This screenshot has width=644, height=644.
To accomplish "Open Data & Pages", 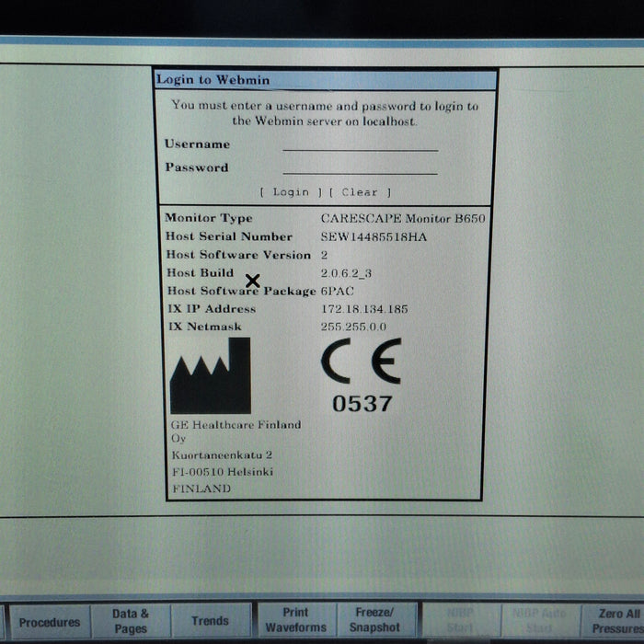I will [x=131, y=621].
